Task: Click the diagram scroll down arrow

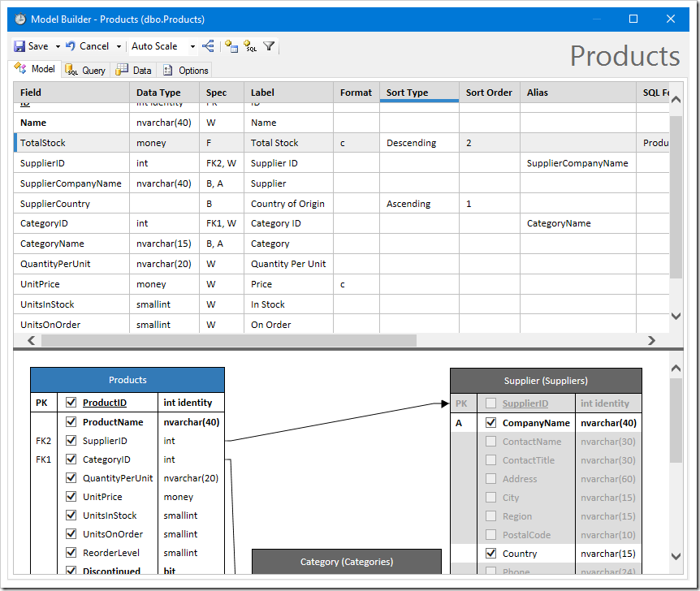Action: [676, 556]
